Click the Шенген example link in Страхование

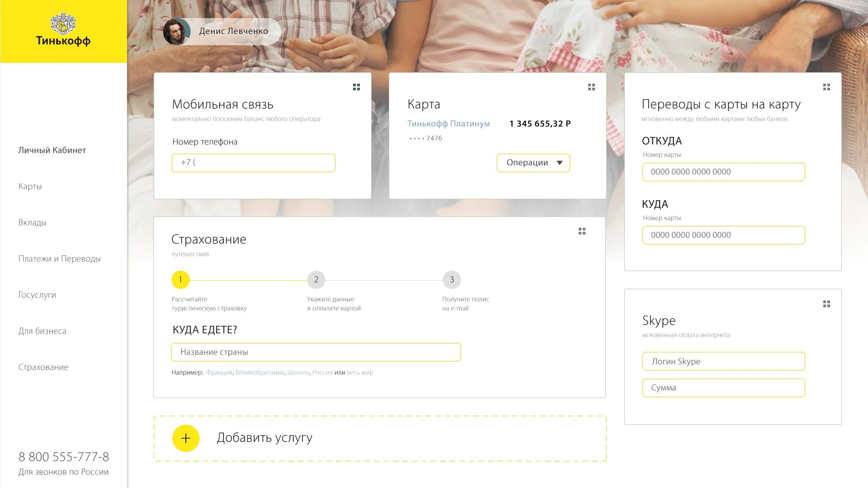(x=297, y=372)
